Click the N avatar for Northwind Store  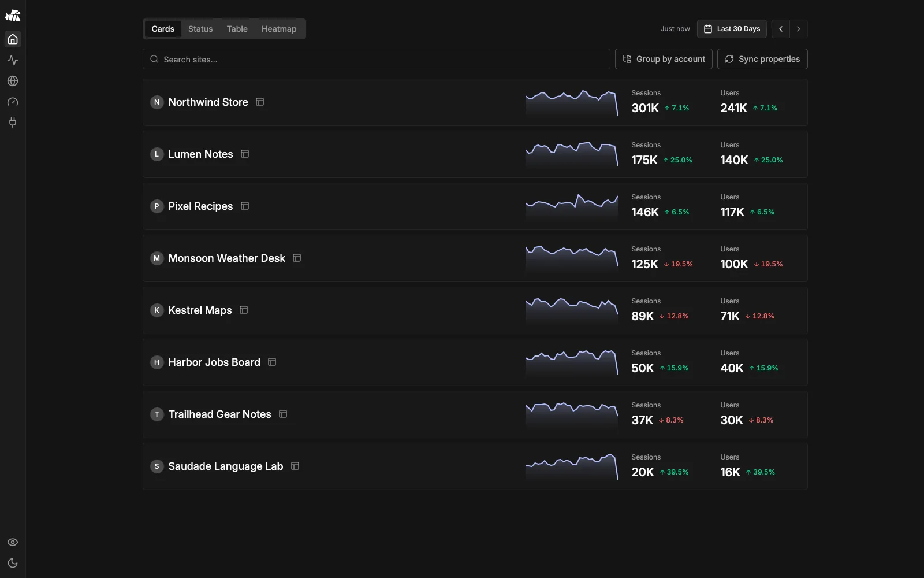157,102
